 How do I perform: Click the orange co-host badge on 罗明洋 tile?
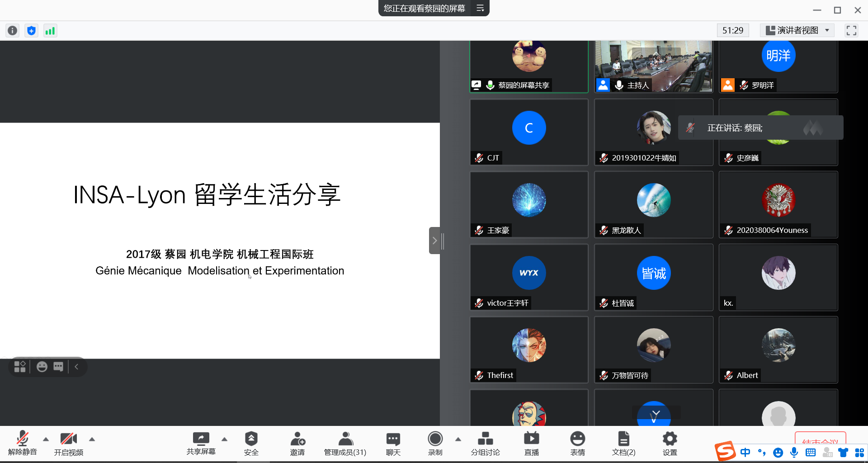728,85
